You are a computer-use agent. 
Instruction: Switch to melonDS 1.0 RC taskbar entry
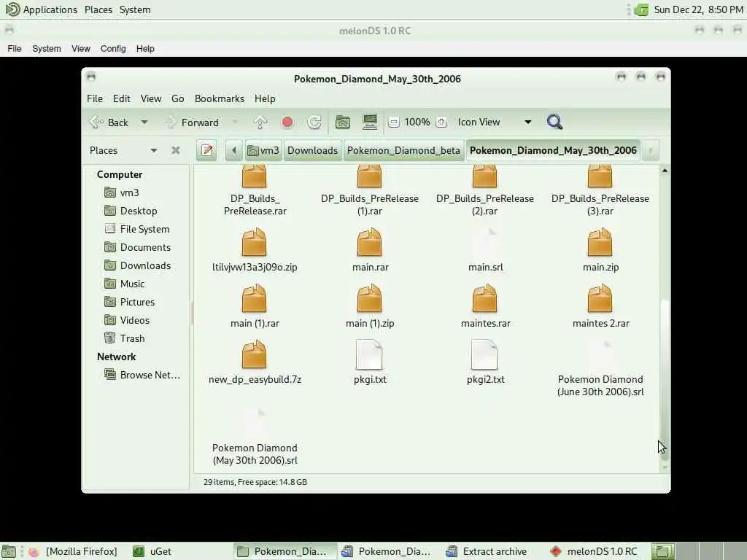(x=594, y=551)
